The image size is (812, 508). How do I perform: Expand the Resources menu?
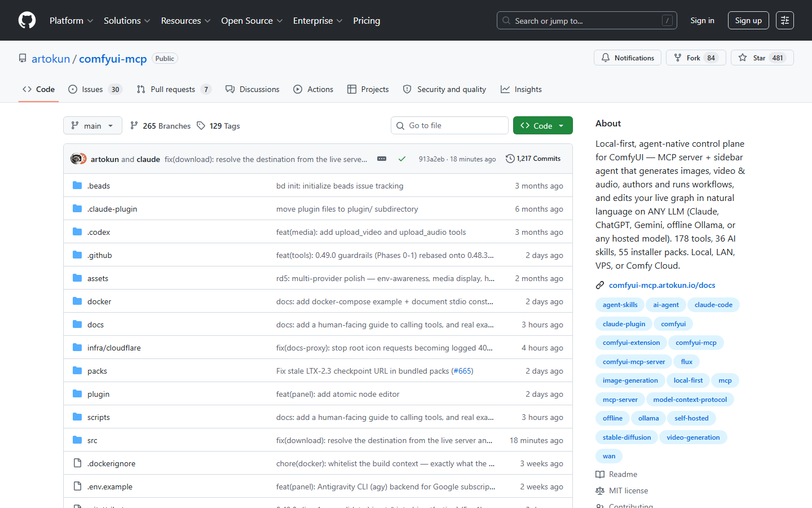point(186,20)
